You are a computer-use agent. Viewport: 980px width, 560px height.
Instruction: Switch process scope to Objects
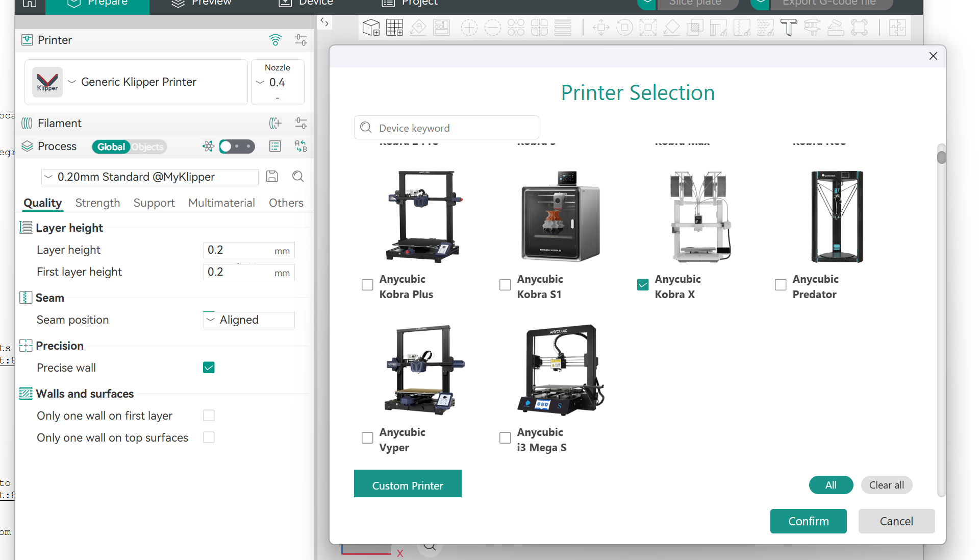(x=148, y=147)
